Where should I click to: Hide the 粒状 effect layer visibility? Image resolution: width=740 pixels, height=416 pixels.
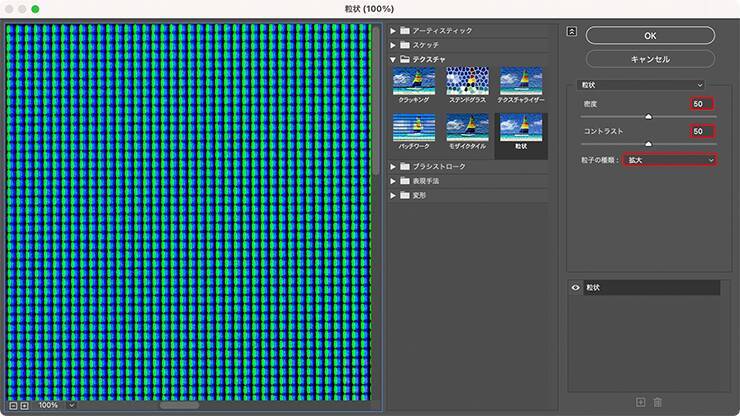pyautogui.click(x=576, y=288)
